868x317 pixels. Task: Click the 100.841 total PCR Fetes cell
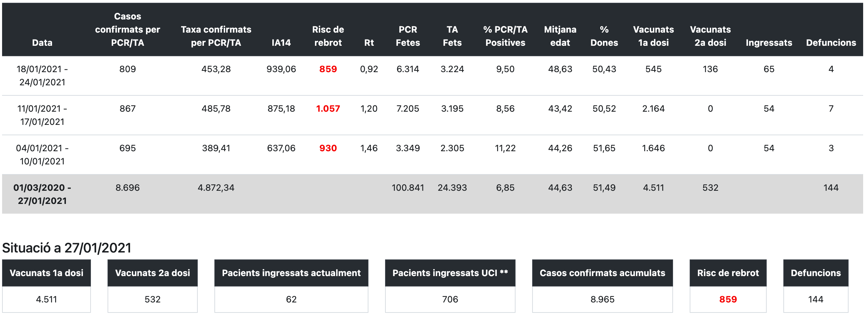[x=408, y=188]
